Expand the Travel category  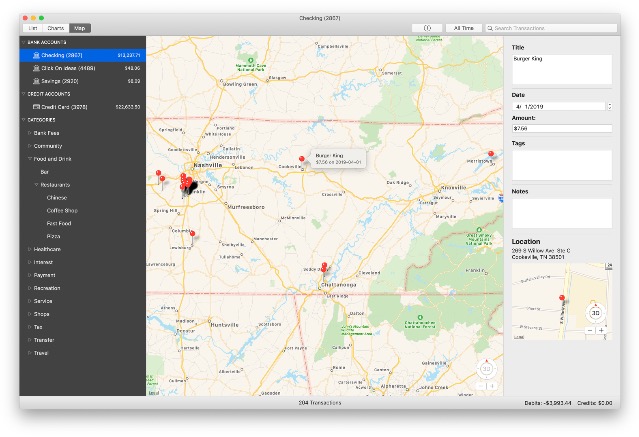30,353
